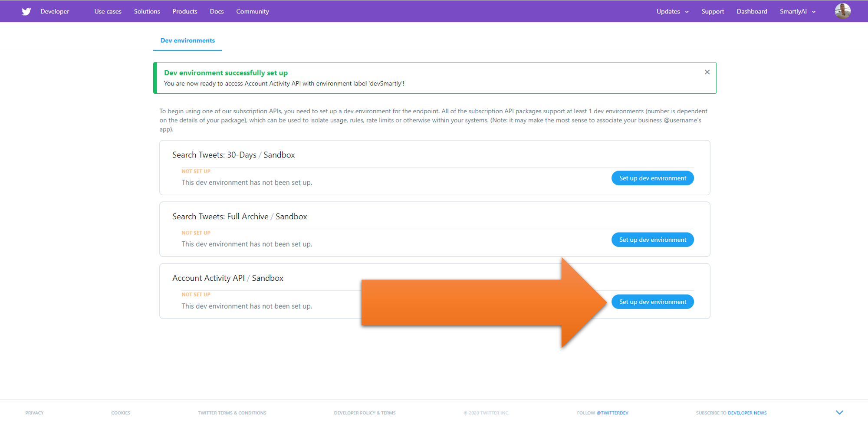Viewport: 868px width, 424px height.
Task: Open the Privacy footer link
Action: click(34, 413)
